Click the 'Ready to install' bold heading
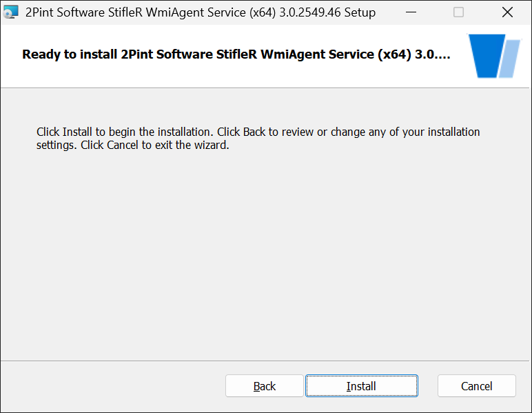The image size is (532, 413). 236,54
